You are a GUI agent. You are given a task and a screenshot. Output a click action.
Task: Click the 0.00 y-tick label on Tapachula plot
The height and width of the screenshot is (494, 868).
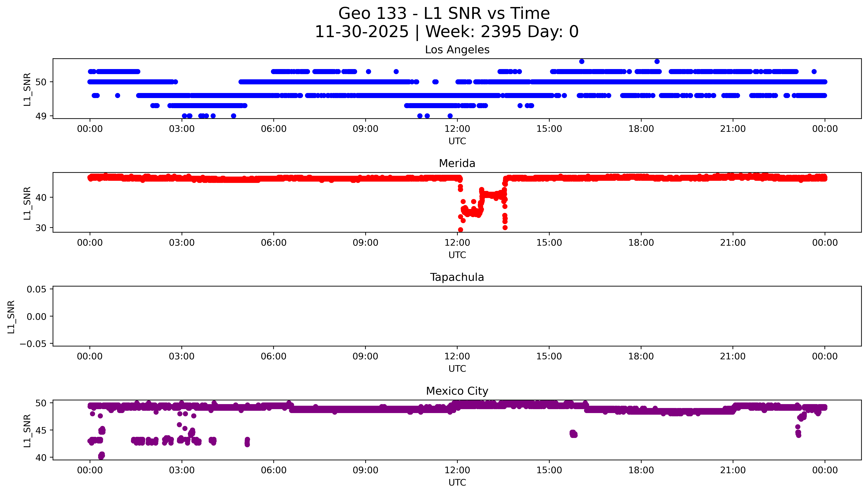(36, 317)
